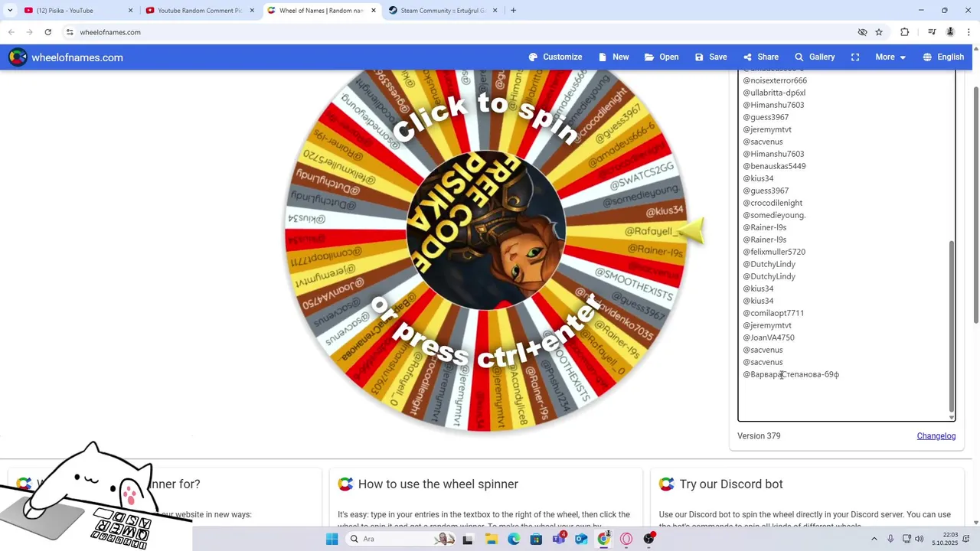Click the @noisexterror666 entry

pos(775,80)
